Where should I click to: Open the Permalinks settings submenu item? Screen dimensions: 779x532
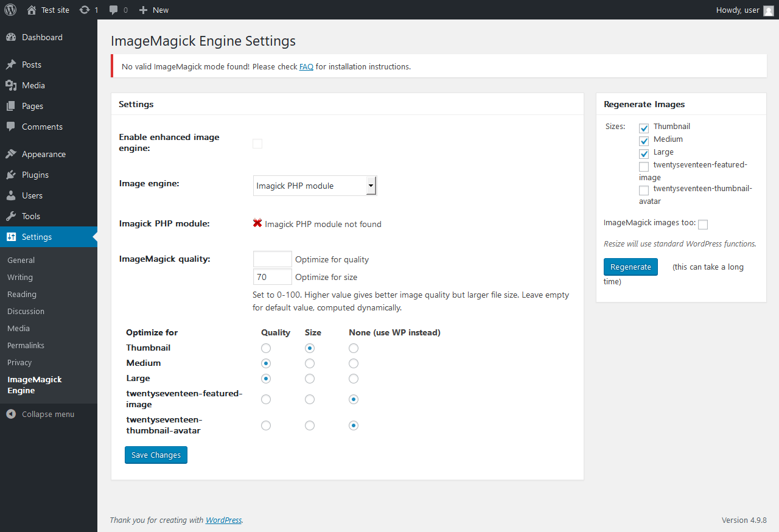[x=26, y=345]
